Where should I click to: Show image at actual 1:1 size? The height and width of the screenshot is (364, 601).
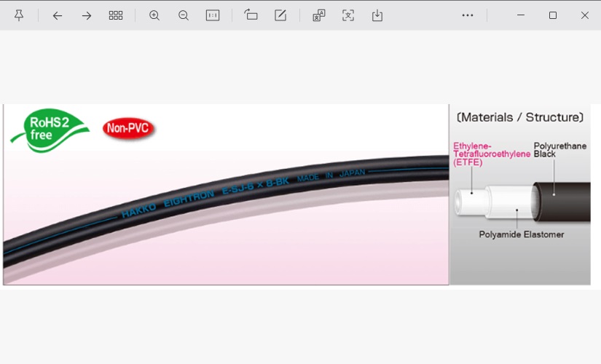pos(213,15)
